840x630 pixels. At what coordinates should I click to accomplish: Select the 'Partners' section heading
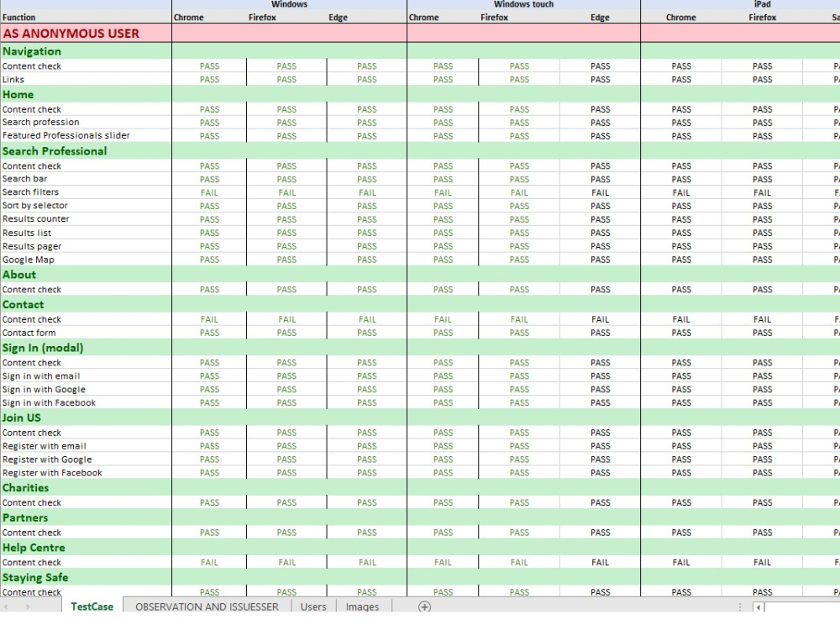coord(86,518)
